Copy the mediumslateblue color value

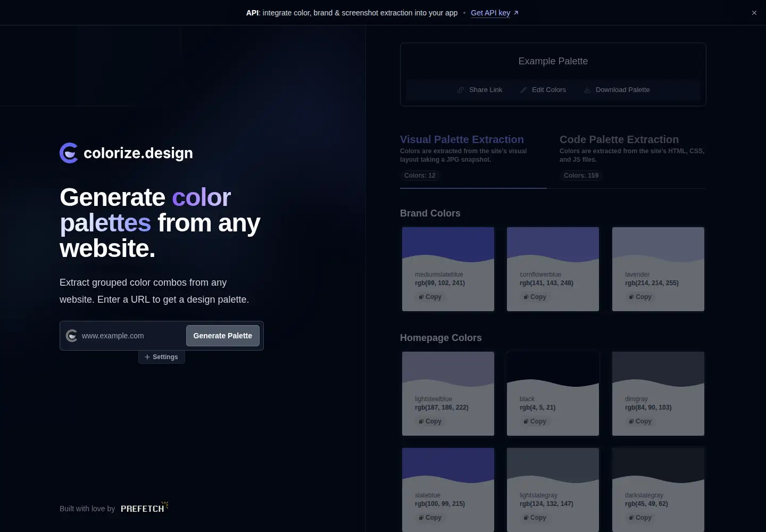coord(430,297)
